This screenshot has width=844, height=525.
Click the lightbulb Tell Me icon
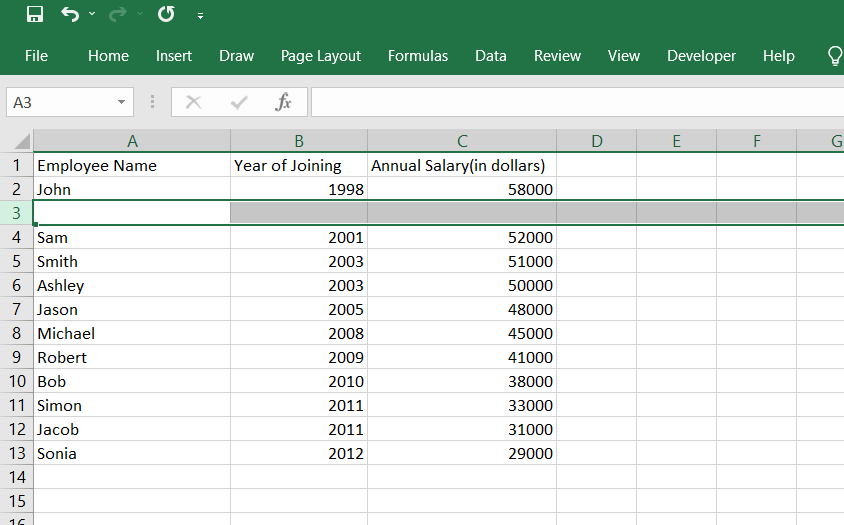[835, 56]
